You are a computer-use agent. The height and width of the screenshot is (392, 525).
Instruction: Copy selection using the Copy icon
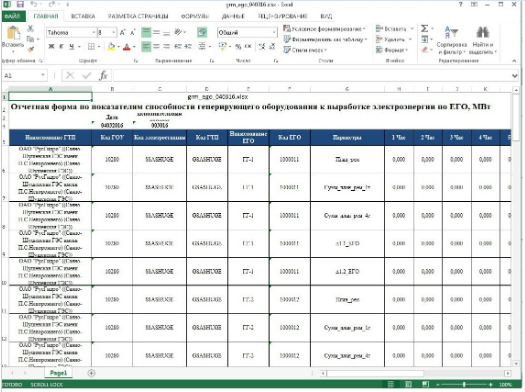(x=30, y=39)
